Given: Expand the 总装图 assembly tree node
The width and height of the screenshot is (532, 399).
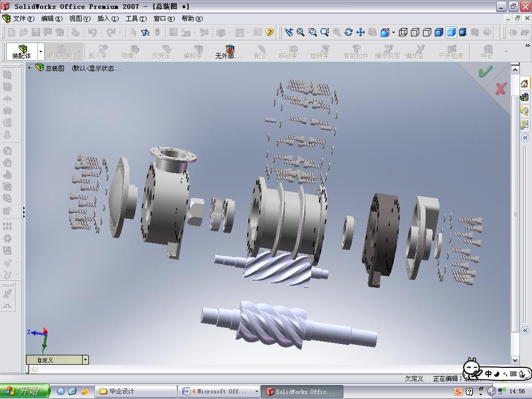Looking at the screenshot, I should pos(30,68).
